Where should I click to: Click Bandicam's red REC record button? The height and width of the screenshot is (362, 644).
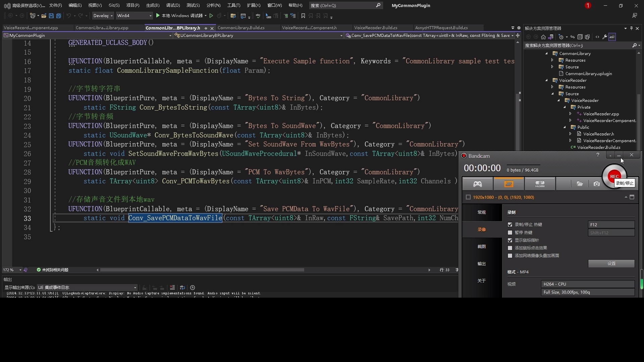pyautogui.click(x=613, y=176)
